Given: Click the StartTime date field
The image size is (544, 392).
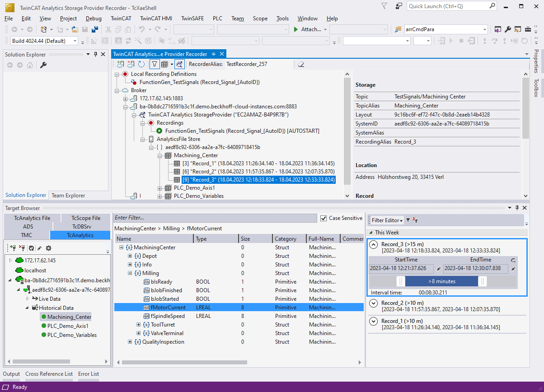Looking at the screenshot, I should tap(401, 269).
